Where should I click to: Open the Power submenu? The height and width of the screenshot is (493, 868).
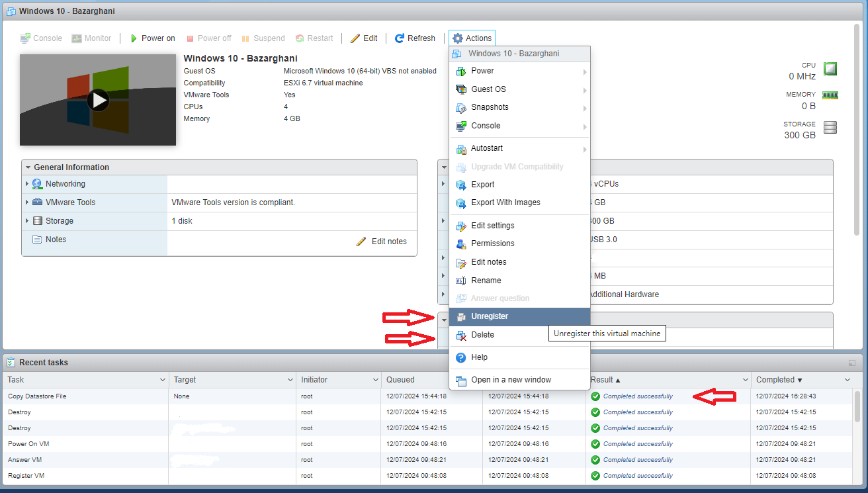pyautogui.click(x=519, y=71)
